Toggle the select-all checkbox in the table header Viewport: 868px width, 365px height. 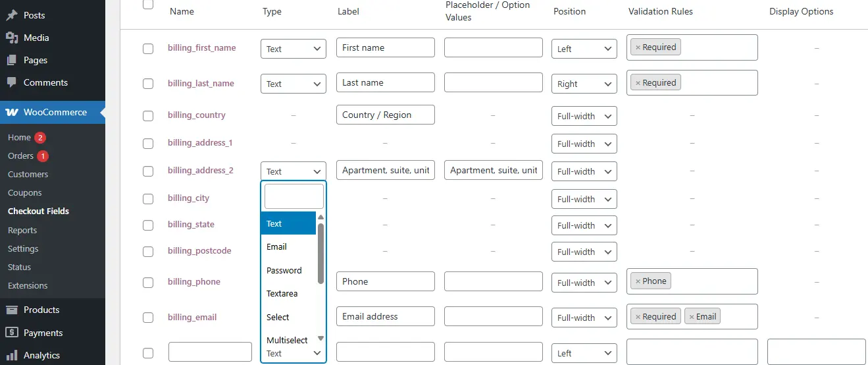point(148,5)
